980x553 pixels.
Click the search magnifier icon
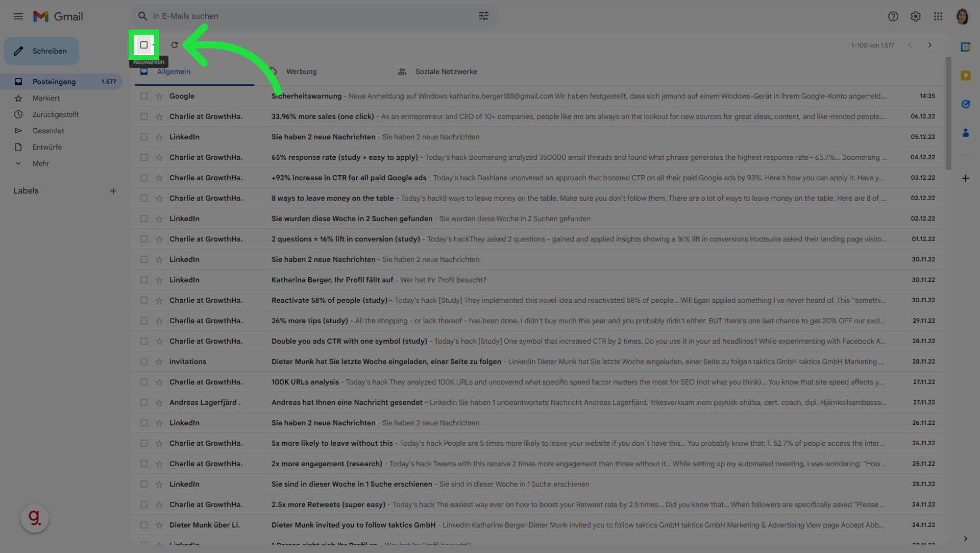coord(142,16)
